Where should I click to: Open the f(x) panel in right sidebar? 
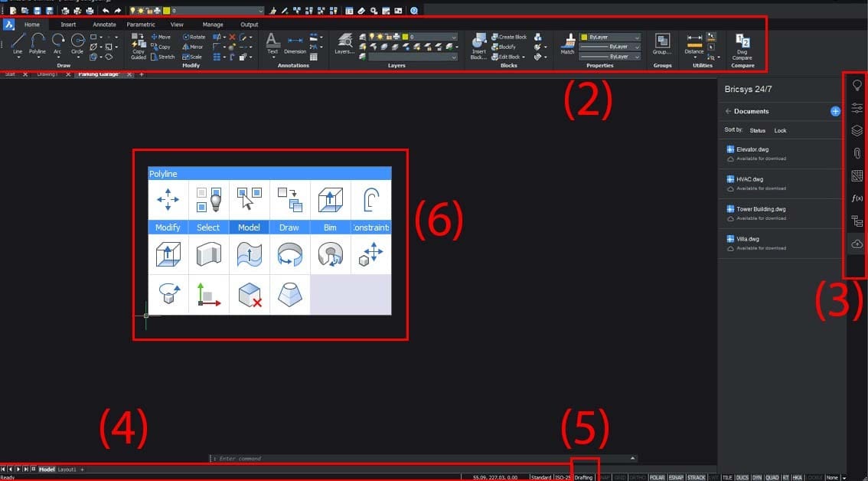[857, 198]
